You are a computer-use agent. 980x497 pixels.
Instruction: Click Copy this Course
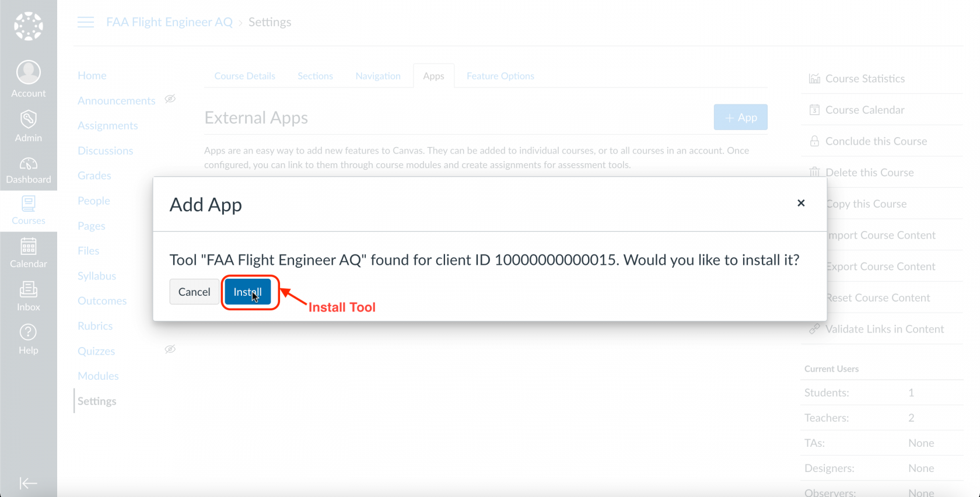[x=866, y=204]
